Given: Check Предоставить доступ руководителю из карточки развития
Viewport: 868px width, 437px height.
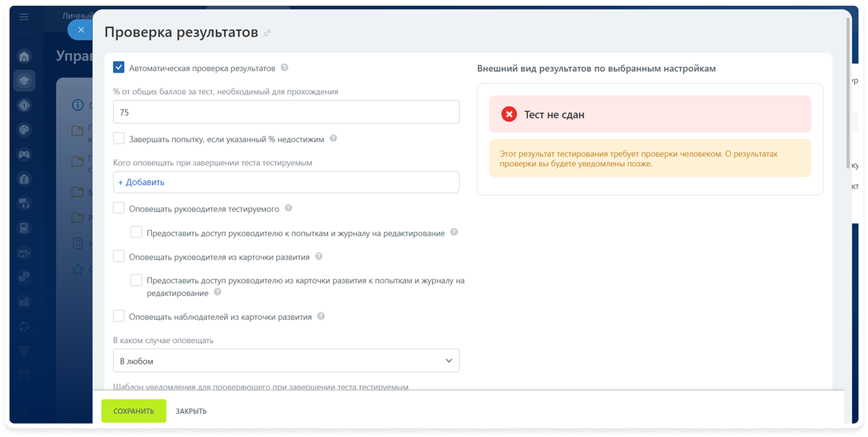Looking at the screenshot, I should point(136,280).
